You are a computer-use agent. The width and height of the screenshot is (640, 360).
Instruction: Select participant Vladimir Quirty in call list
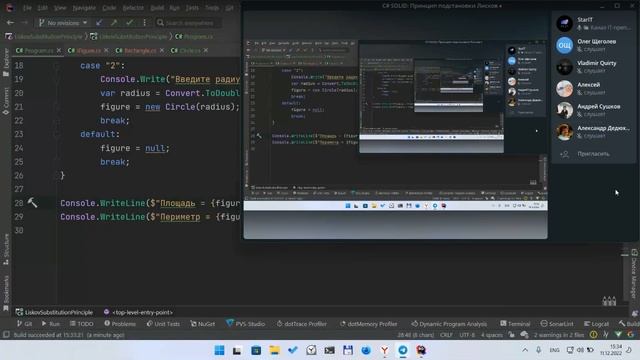(x=593, y=67)
